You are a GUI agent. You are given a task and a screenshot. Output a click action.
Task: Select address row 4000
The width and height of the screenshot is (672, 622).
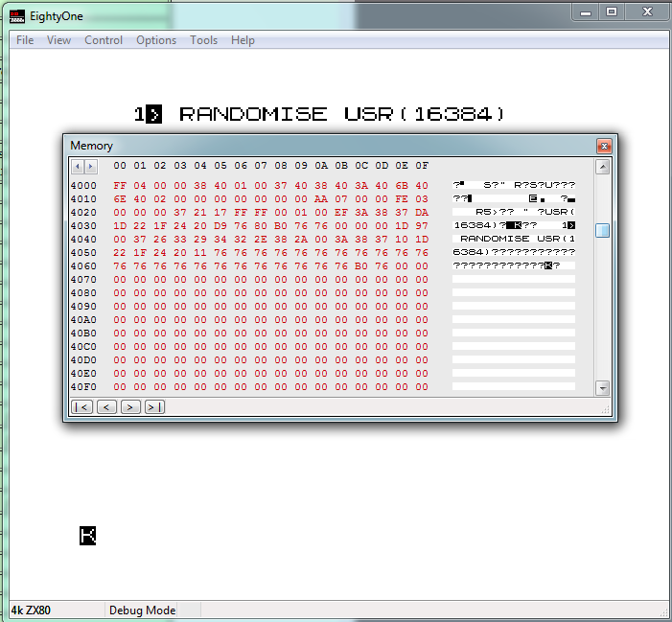(83, 186)
